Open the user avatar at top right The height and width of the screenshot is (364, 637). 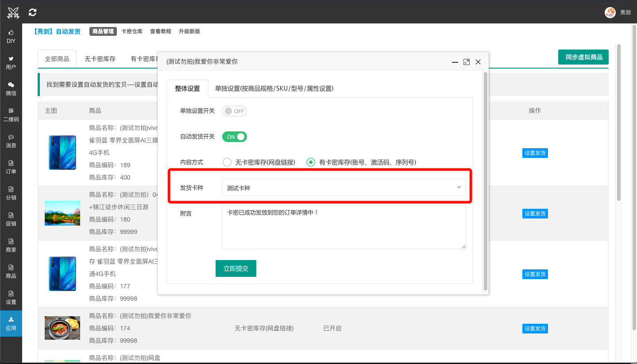click(x=610, y=12)
